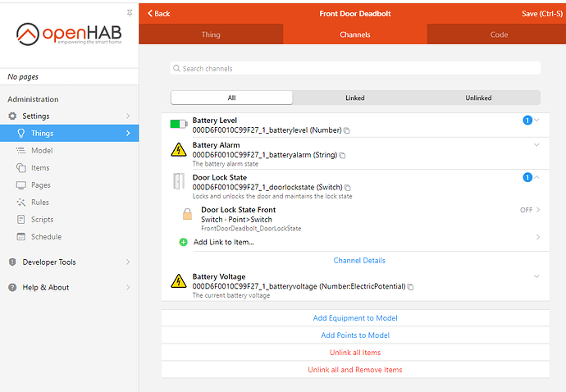Select the Linked filter segment

354,98
